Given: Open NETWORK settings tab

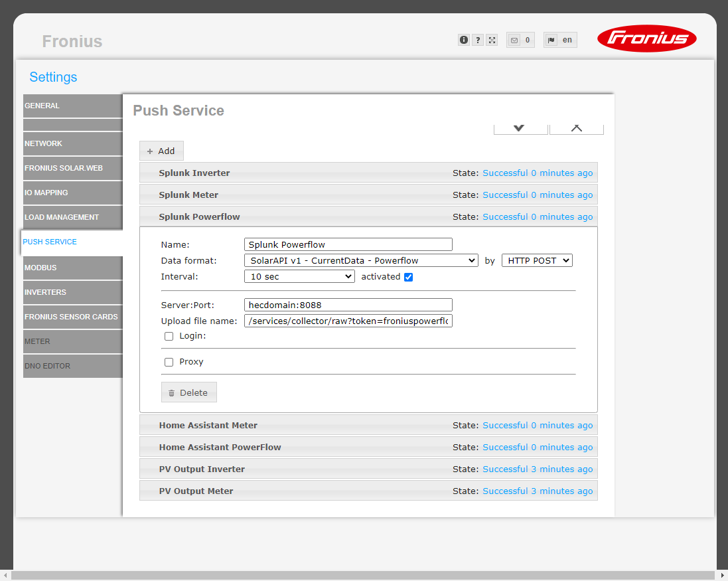Looking at the screenshot, I should click(73, 143).
